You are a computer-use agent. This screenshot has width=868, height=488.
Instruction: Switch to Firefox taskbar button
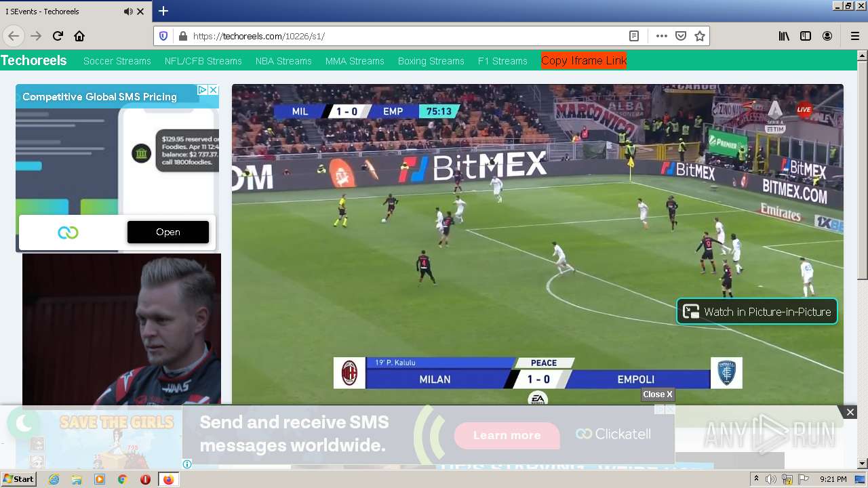coord(168,479)
